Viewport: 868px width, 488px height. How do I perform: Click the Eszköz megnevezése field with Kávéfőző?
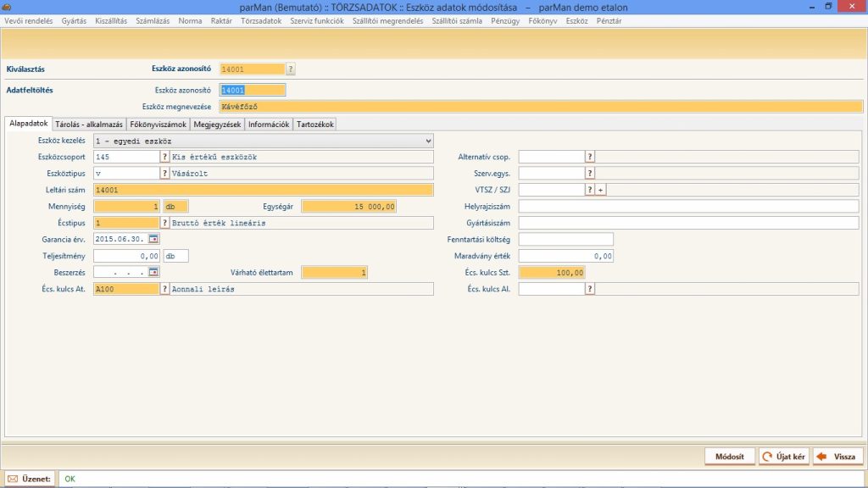[x=541, y=107]
